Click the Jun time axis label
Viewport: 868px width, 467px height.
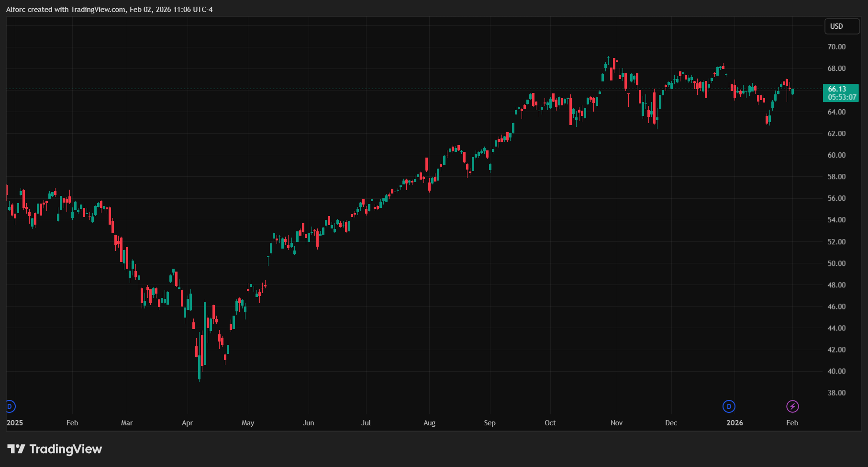309,423
